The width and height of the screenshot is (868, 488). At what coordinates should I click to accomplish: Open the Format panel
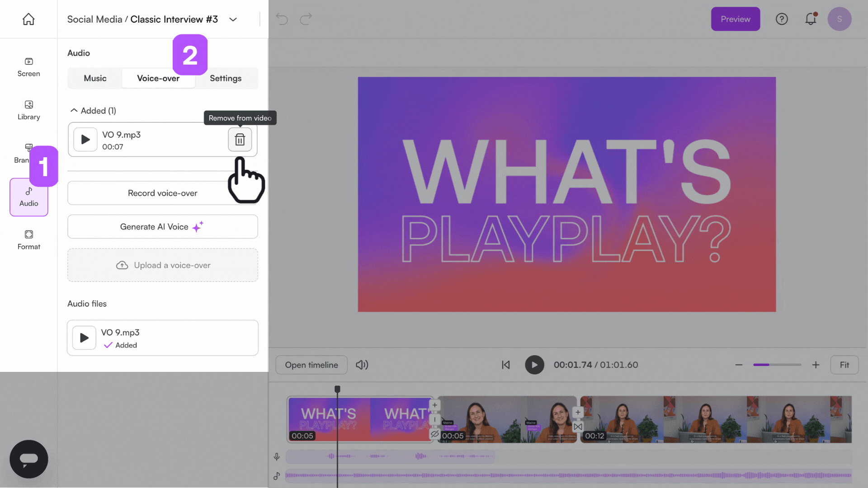(x=28, y=240)
